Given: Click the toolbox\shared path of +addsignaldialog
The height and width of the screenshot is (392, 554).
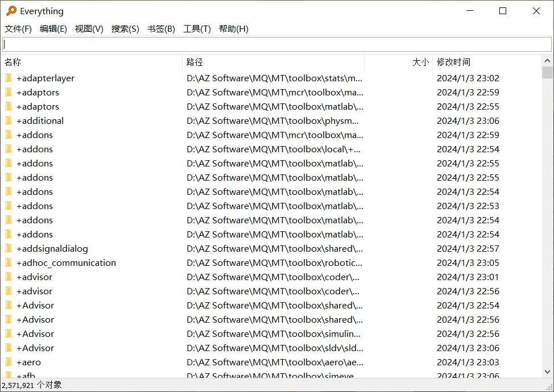Looking at the screenshot, I should tap(275, 248).
